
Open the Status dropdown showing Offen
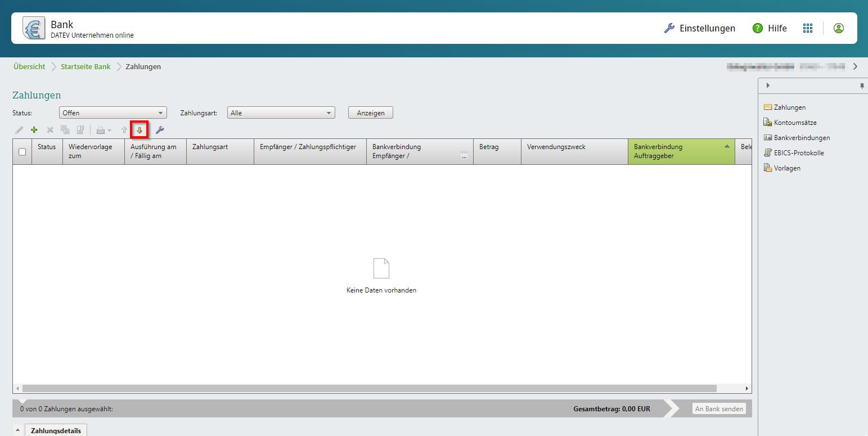coord(113,113)
